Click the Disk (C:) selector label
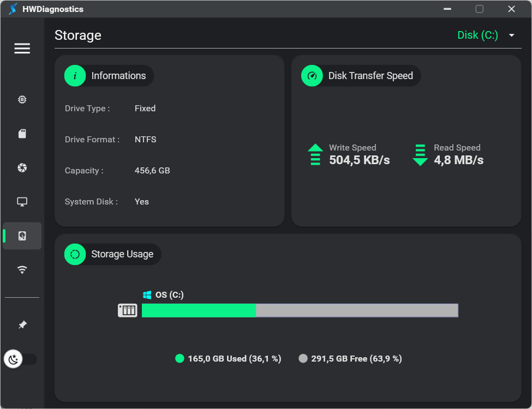 (477, 35)
